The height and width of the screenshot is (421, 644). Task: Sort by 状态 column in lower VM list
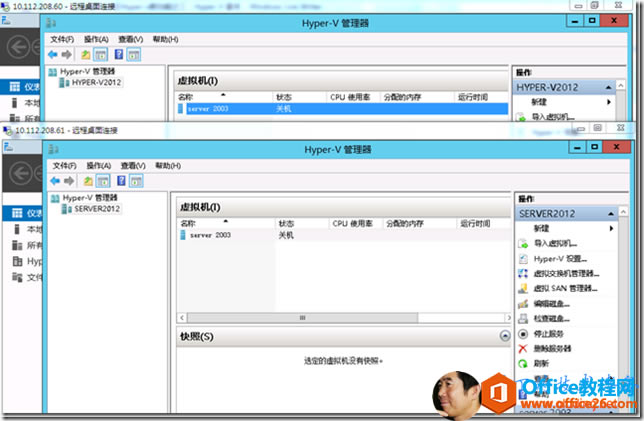(x=302, y=223)
